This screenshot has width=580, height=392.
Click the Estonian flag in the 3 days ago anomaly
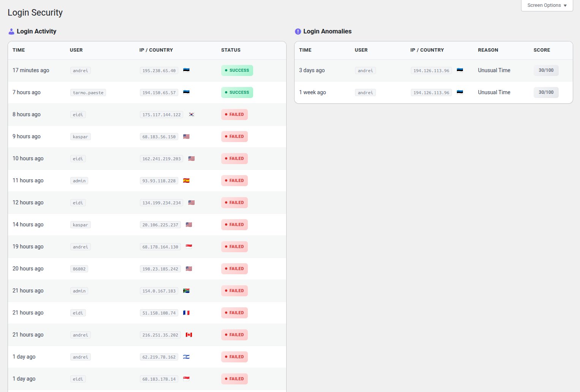point(460,70)
